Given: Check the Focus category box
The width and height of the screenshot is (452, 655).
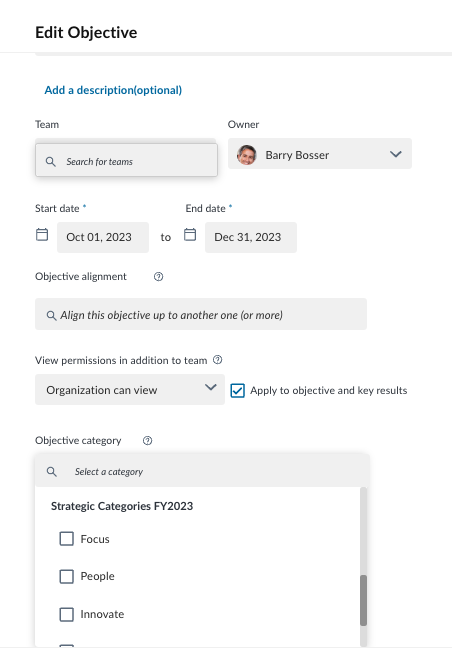Looking at the screenshot, I should 66,539.
